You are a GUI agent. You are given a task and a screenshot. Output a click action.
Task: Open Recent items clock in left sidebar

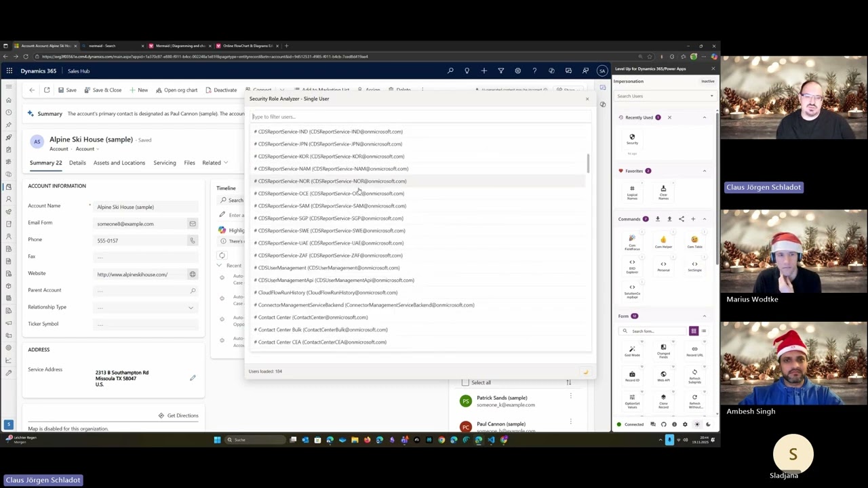(9, 113)
